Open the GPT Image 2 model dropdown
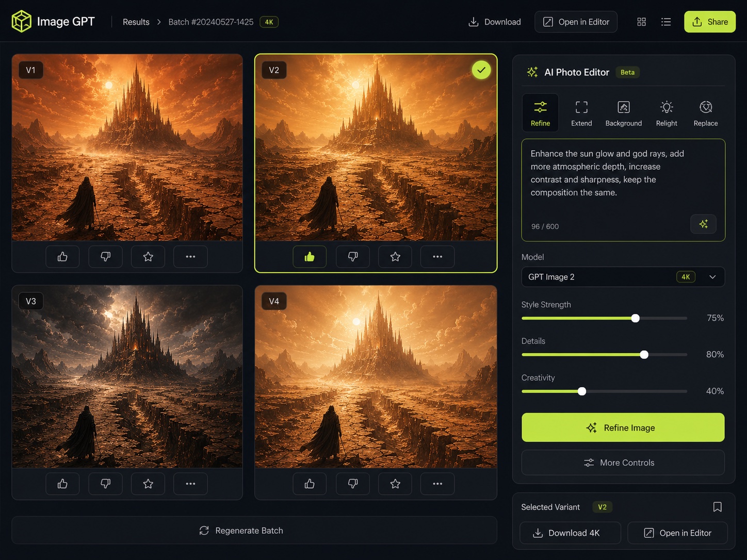Viewport: 747px width, 560px height. (x=623, y=277)
